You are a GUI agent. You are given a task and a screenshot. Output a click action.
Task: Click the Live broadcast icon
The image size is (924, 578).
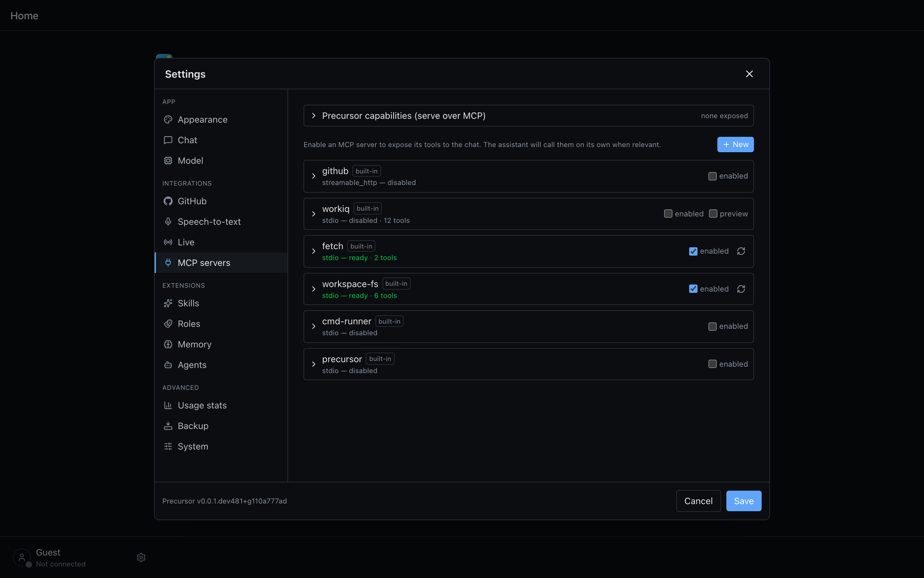168,242
